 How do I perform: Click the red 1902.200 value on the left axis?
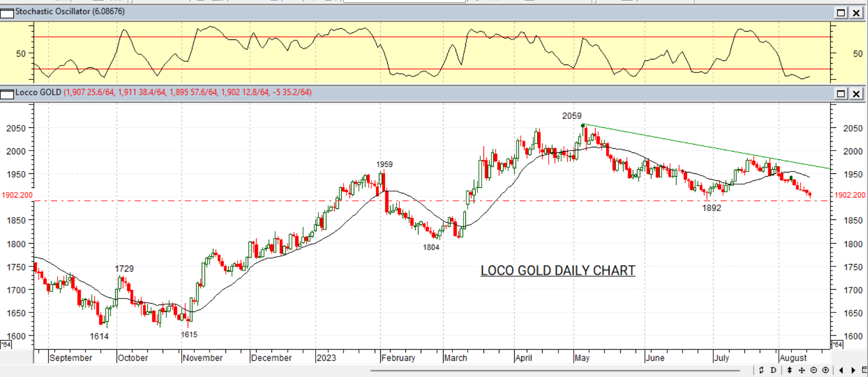[17, 195]
